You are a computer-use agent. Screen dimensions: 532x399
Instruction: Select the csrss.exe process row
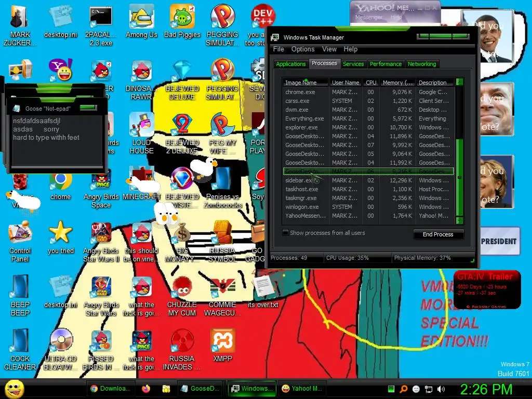(x=368, y=101)
